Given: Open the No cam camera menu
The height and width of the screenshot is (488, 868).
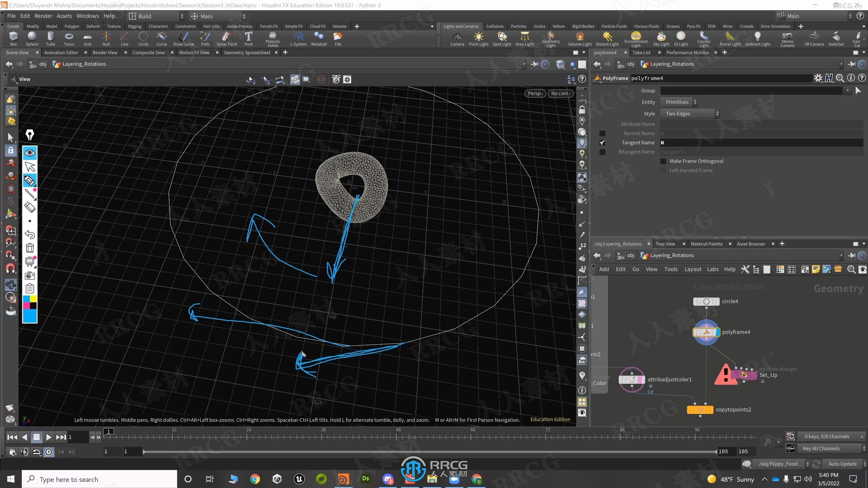Looking at the screenshot, I should click(x=561, y=94).
